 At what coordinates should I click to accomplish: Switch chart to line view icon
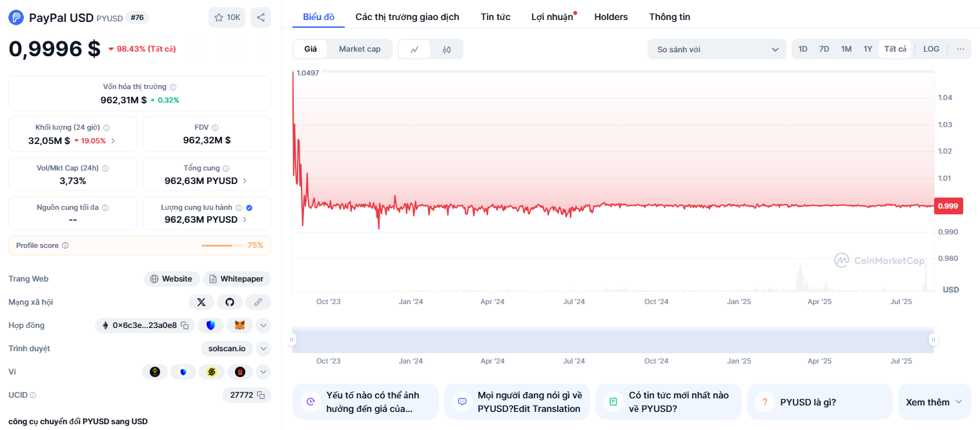click(415, 49)
